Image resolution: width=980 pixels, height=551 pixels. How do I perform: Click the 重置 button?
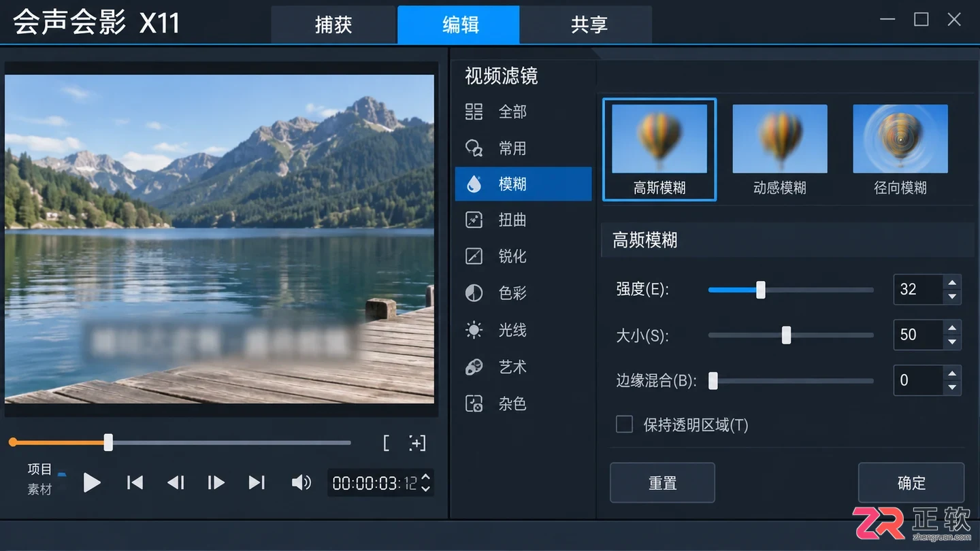[x=662, y=483]
